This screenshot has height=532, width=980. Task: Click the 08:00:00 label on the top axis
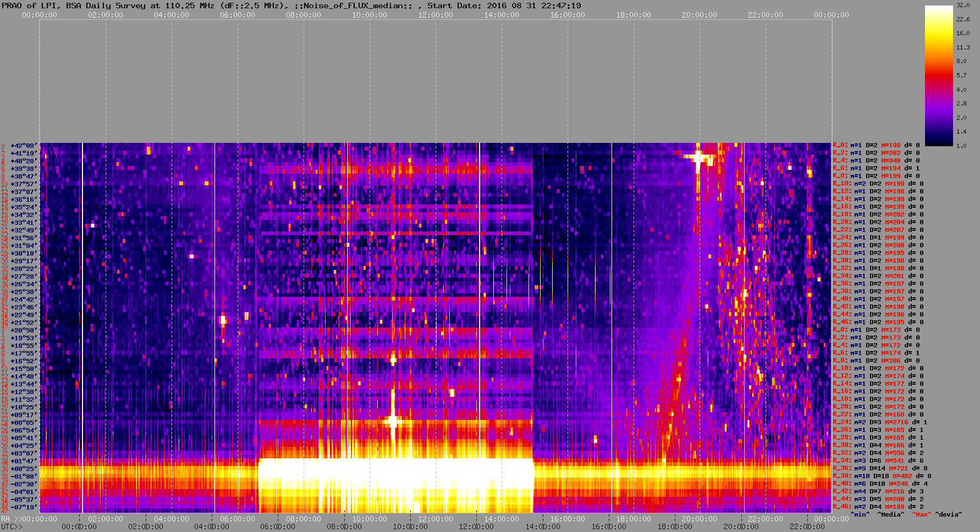pyautogui.click(x=304, y=15)
